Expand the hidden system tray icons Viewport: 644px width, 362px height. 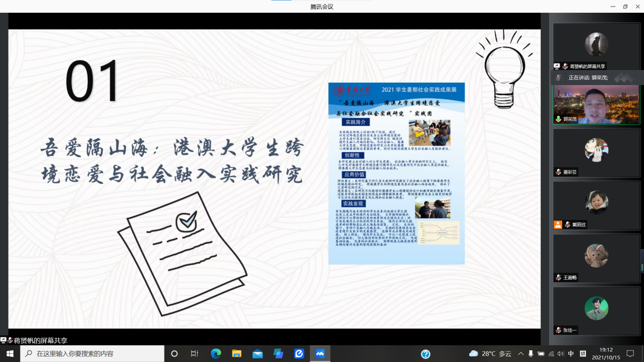[520, 353]
